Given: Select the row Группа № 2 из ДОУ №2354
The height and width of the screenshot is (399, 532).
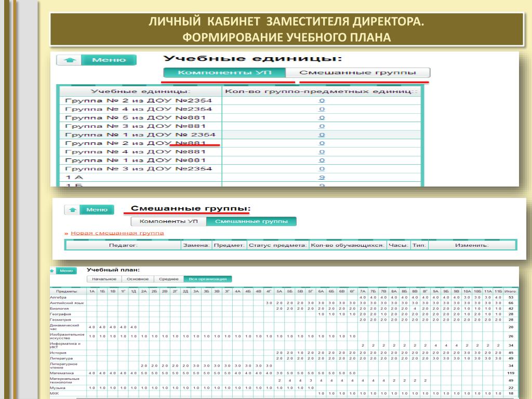Looking at the screenshot, I should pyautogui.click(x=240, y=100).
